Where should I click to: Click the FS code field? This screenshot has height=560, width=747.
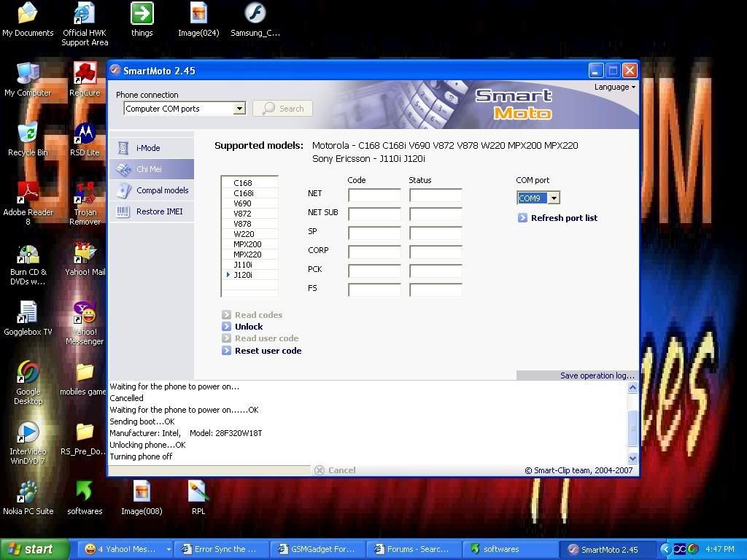374,289
